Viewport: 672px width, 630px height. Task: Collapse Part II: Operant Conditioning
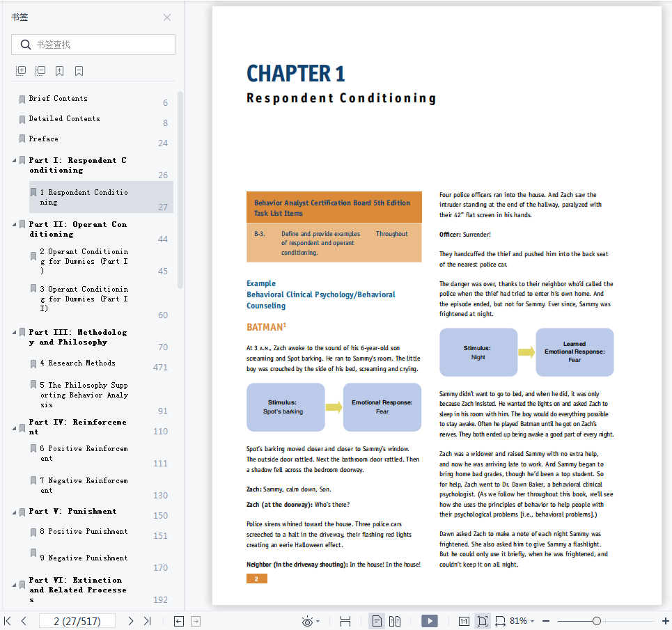pos(14,225)
